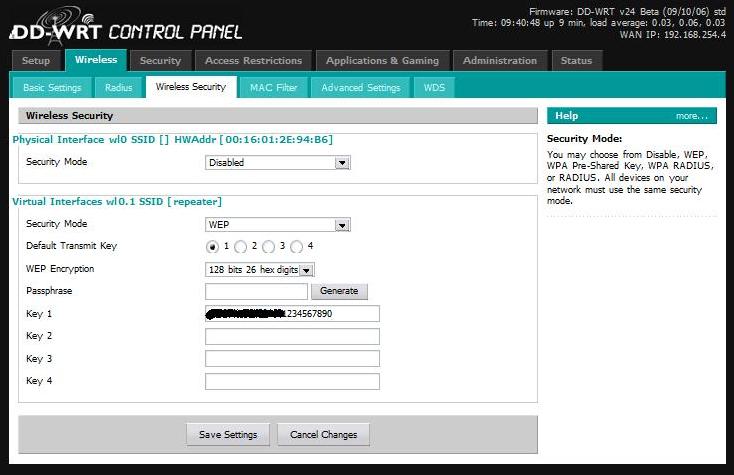
Task: Open the Help more... link
Action: click(x=691, y=116)
